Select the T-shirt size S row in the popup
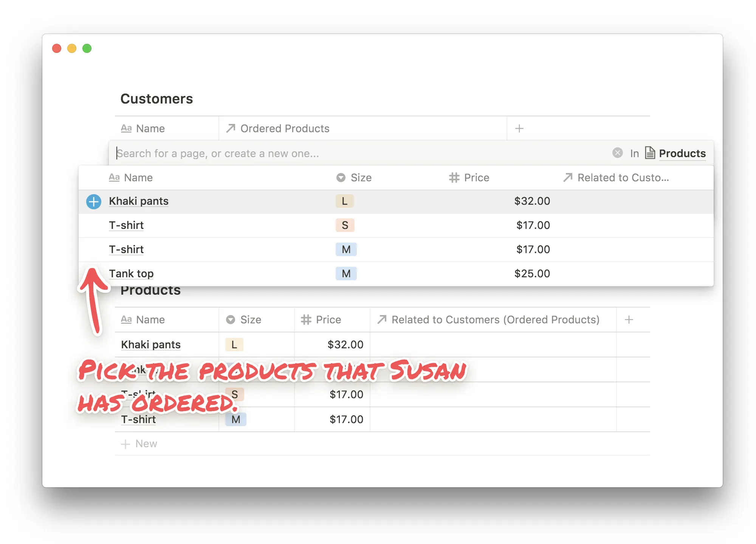Viewport: 756px width, 544px height. point(126,225)
